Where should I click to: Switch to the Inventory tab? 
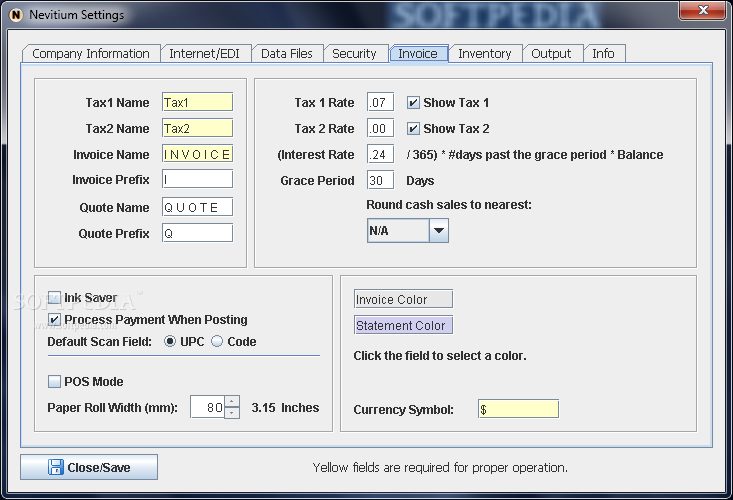485,54
